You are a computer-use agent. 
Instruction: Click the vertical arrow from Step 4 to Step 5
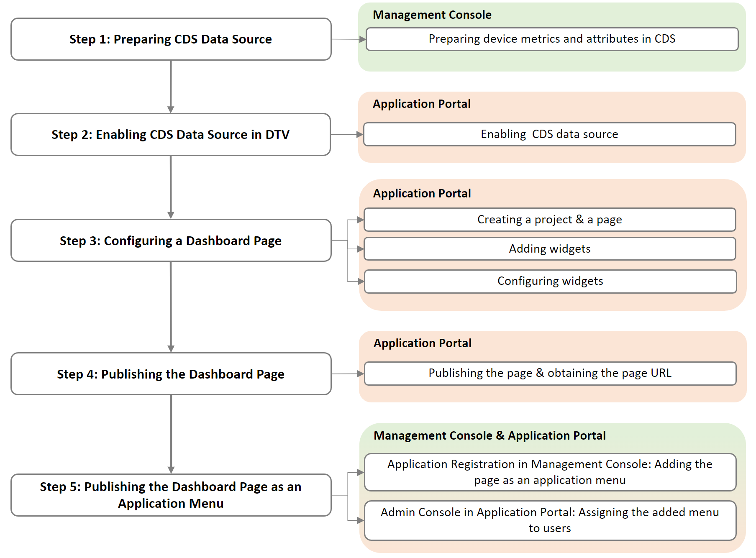pos(171,434)
